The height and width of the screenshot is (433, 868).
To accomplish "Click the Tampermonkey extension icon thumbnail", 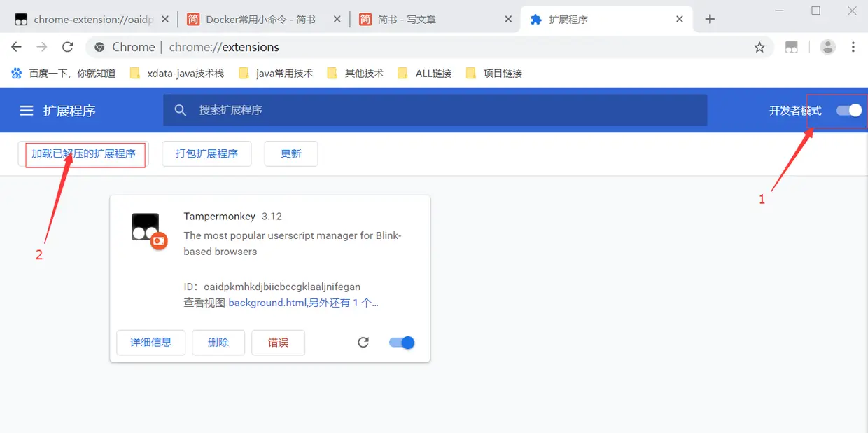I will tap(146, 226).
